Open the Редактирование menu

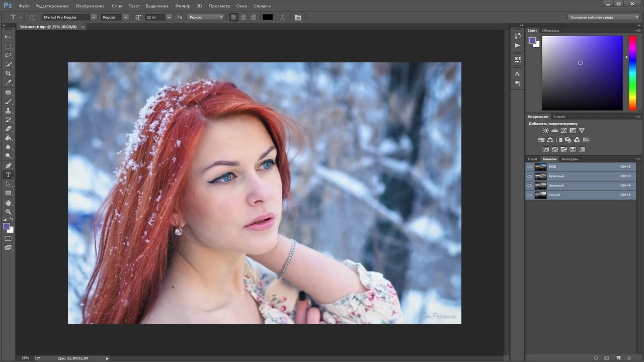52,6
